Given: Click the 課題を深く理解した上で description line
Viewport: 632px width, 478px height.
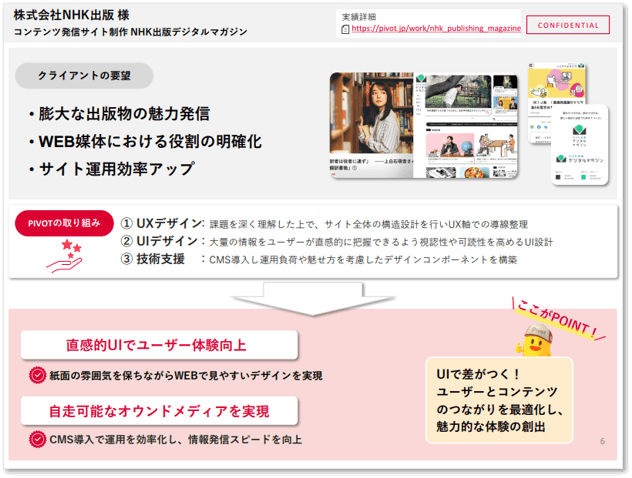Looking at the screenshot, I should coord(368,224).
